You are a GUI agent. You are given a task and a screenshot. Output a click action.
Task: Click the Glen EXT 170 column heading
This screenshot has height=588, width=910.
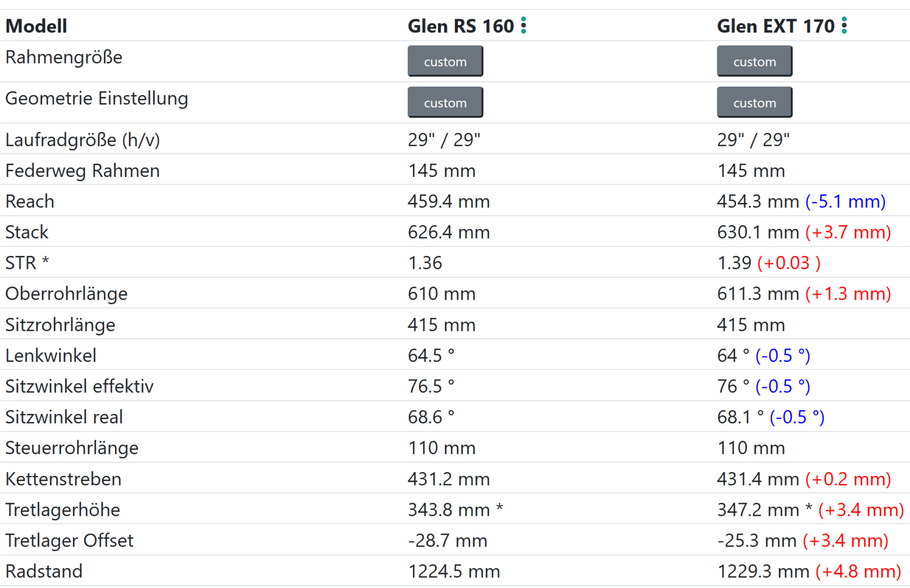point(775,26)
